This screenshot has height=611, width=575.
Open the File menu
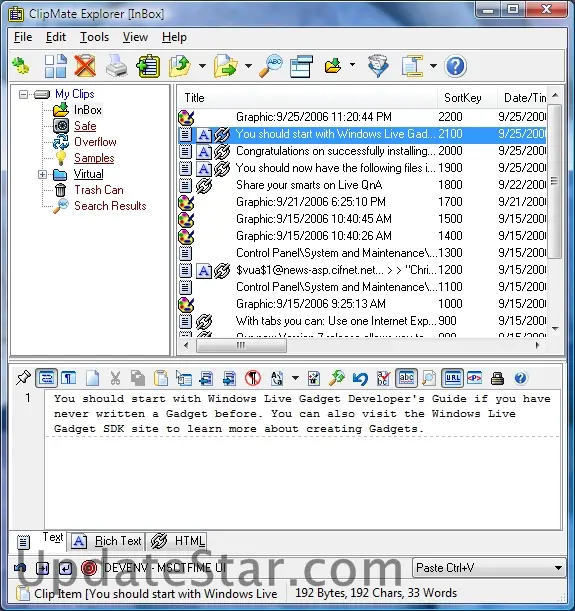coord(23,37)
